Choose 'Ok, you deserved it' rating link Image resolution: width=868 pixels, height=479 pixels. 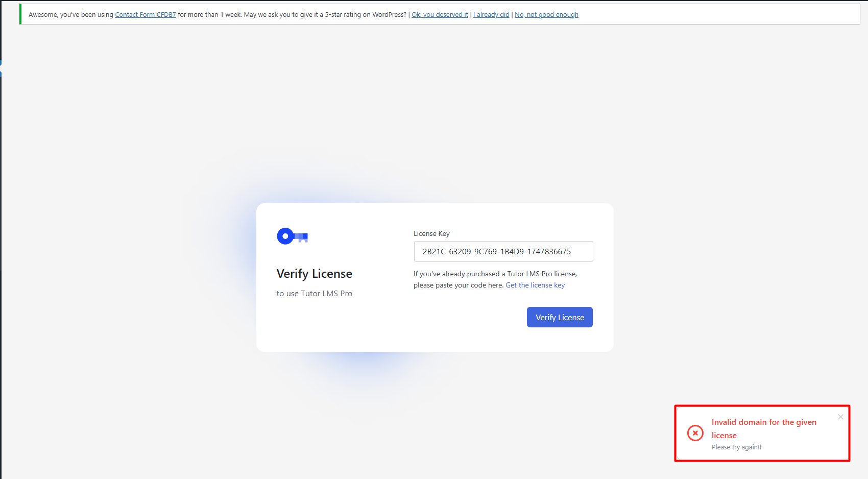click(440, 14)
